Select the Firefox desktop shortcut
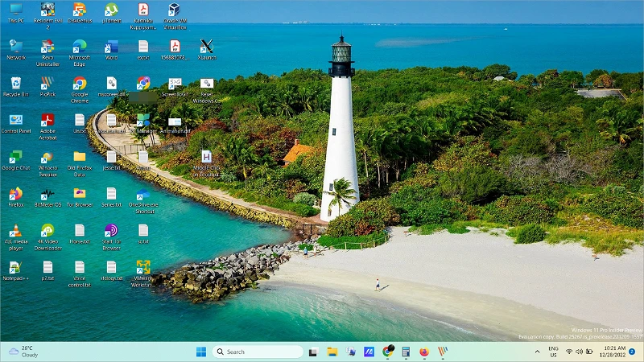Screen dimensions: 644x362 click(16, 197)
